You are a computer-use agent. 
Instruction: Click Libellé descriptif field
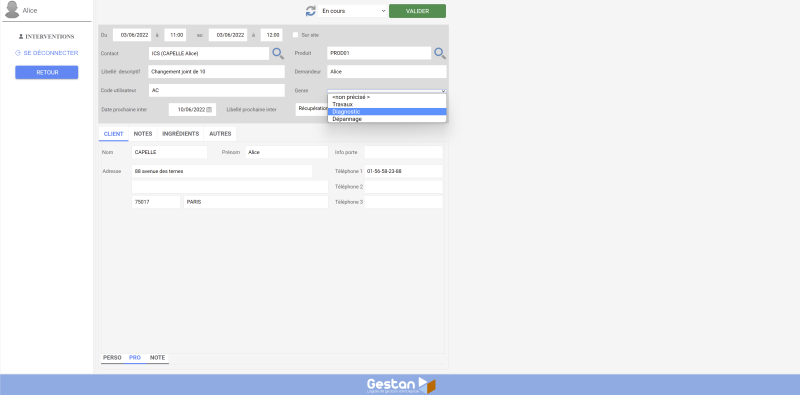216,72
